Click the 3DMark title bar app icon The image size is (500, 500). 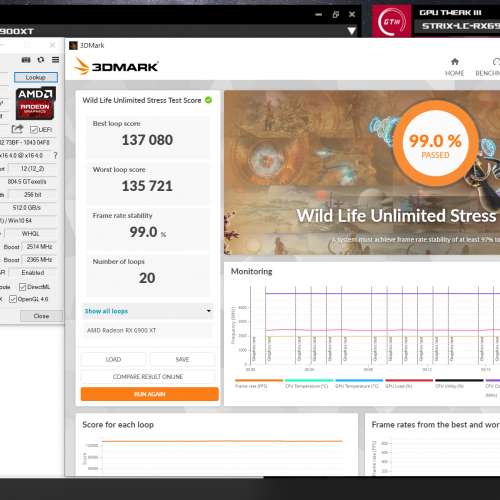(73, 45)
